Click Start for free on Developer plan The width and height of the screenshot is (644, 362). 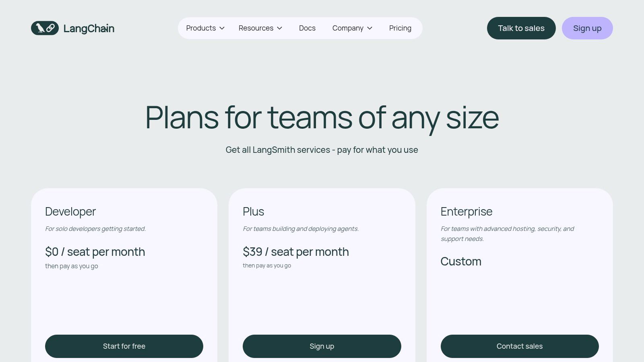tap(124, 346)
